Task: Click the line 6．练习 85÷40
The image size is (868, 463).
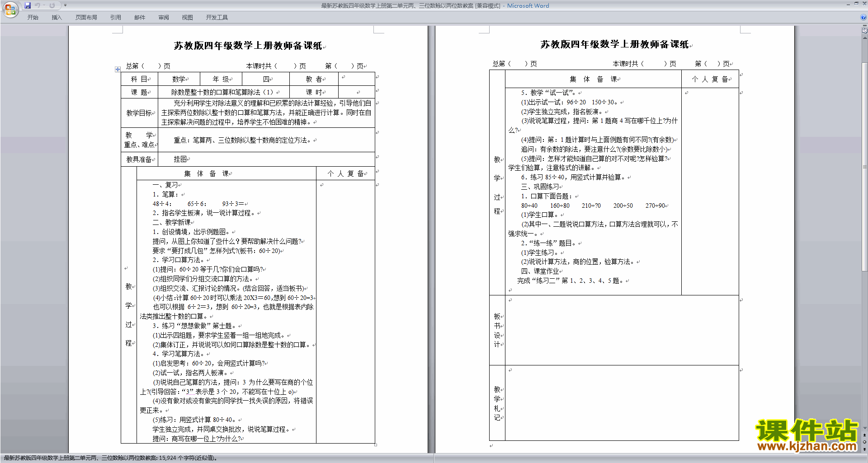Action: 573,178
